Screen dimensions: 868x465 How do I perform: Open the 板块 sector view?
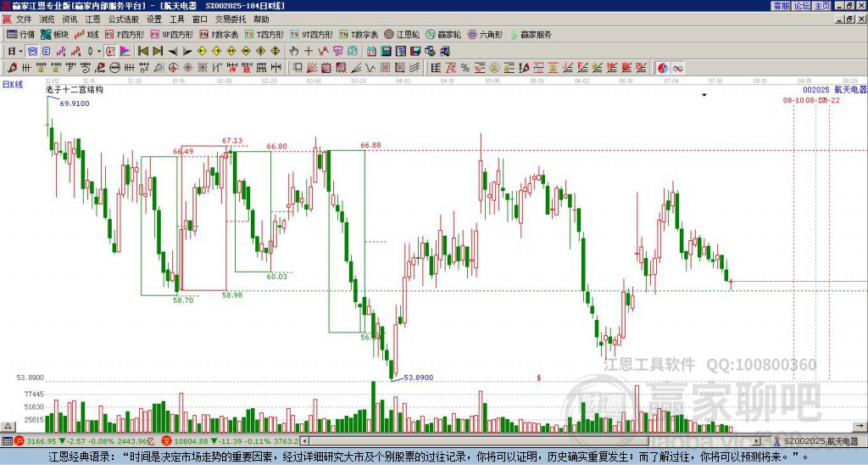(53, 35)
